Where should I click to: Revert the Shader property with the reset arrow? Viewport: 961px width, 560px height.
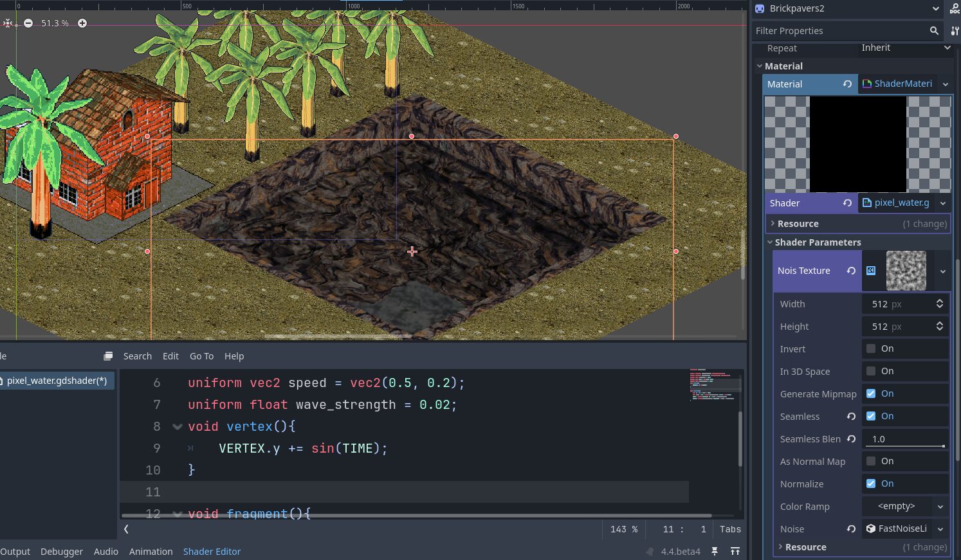(x=847, y=203)
